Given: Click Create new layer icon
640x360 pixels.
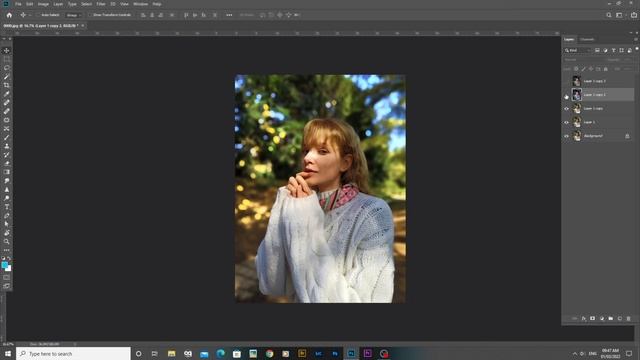Looking at the screenshot, I should [x=620, y=318].
